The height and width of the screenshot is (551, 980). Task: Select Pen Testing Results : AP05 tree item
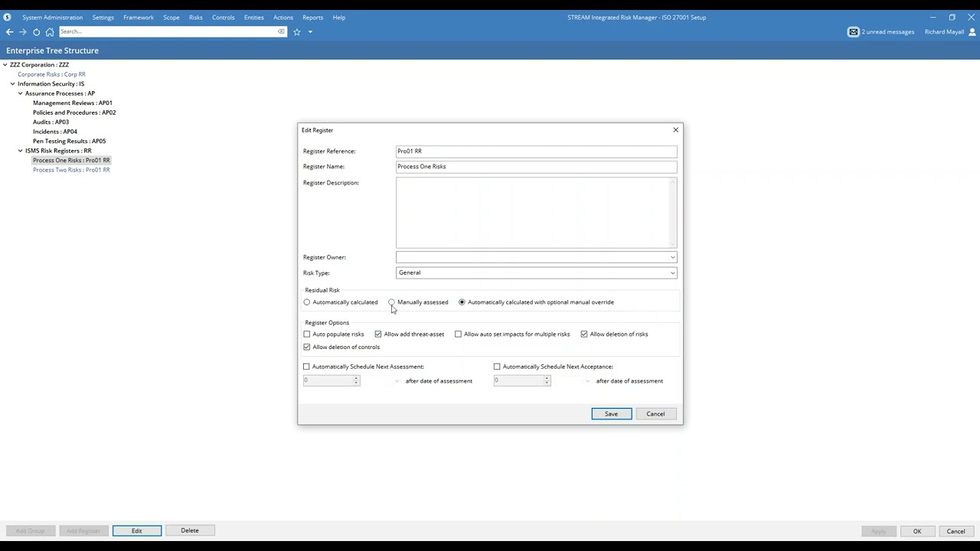click(69, 141)
